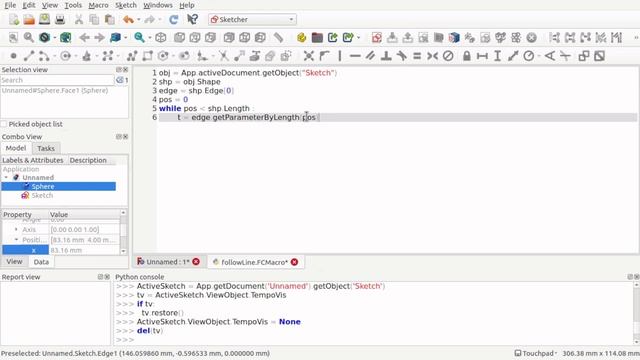The image size is (640, 360).
Task: Select the Create rectangle tool
Action: [147, 56]
